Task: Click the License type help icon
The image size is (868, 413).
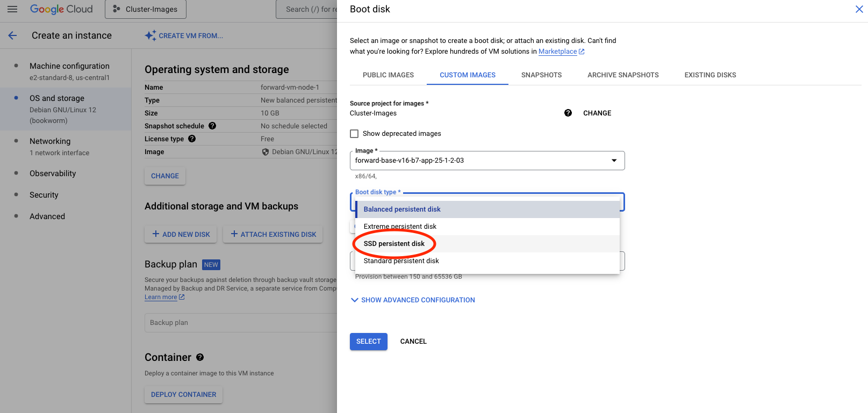Action: pyautogui.click(x=192, y=139)
